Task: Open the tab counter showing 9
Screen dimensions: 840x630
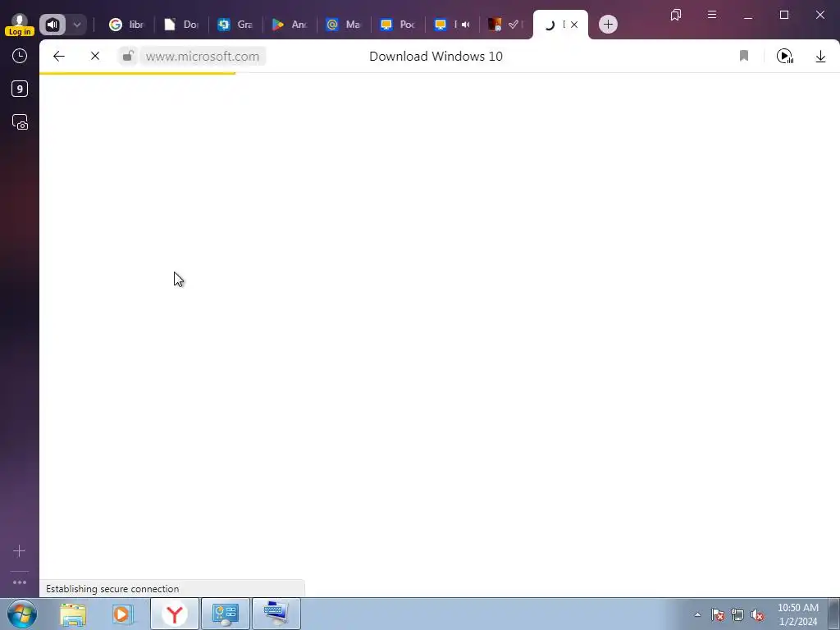Action: [x=20, y=89]
